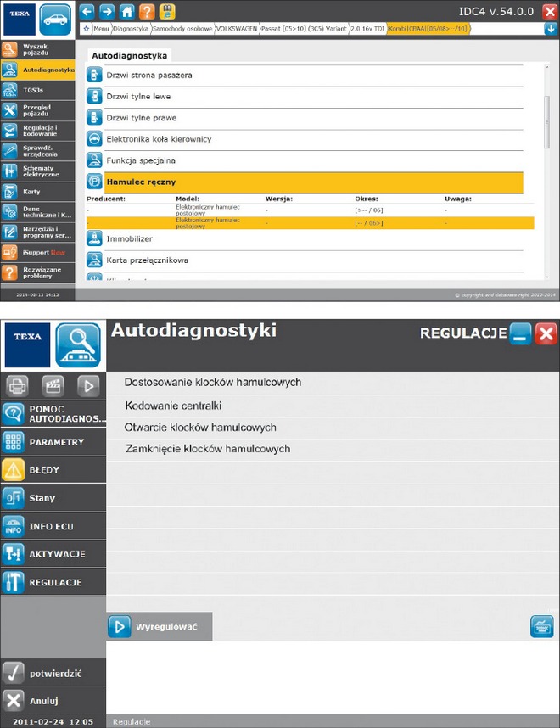Click the back arrow navigation button

click(87, 11)
